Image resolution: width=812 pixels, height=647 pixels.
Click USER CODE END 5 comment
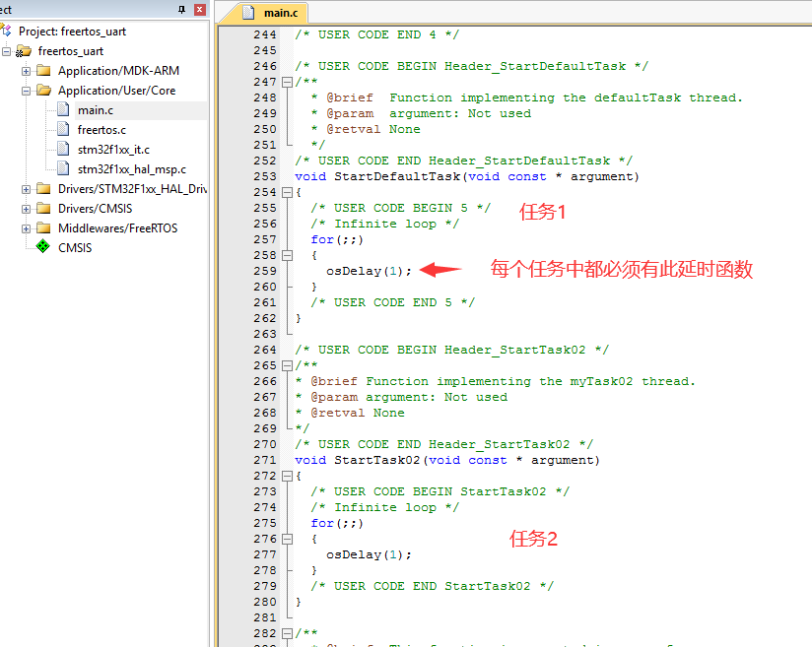coord(392,302)
